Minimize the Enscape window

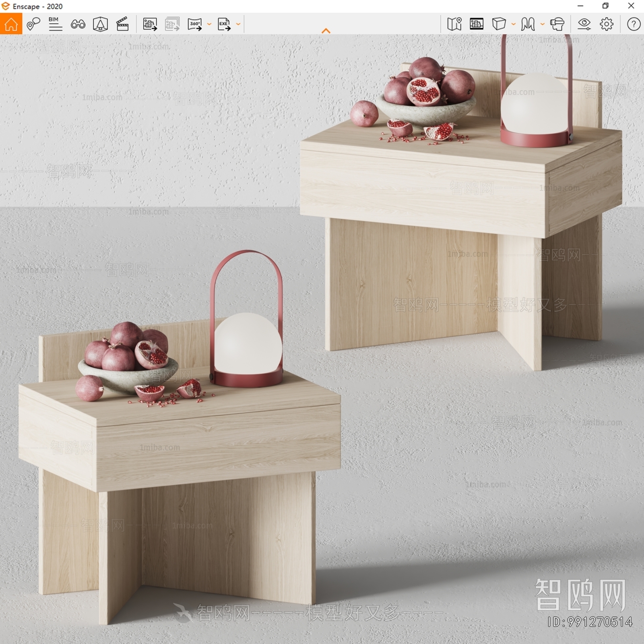pyautogui.click(x=580, y=6)
